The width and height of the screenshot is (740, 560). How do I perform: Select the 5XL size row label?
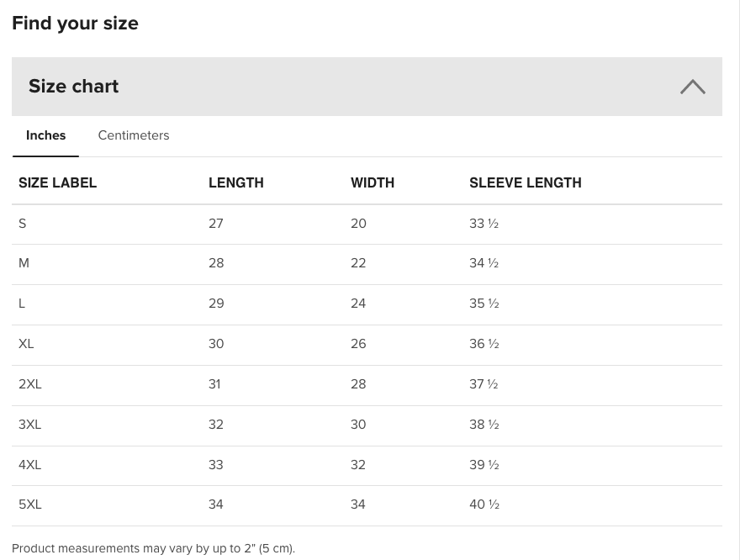[x=29, y=505]
